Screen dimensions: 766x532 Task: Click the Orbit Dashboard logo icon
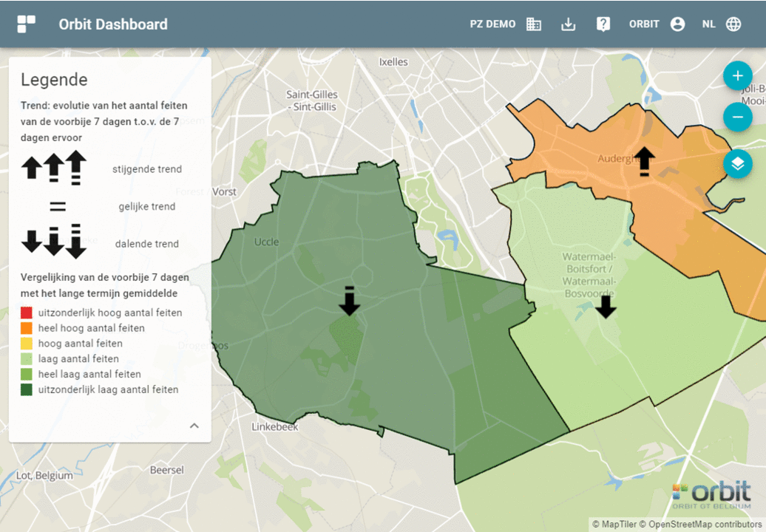click(27, 24)
